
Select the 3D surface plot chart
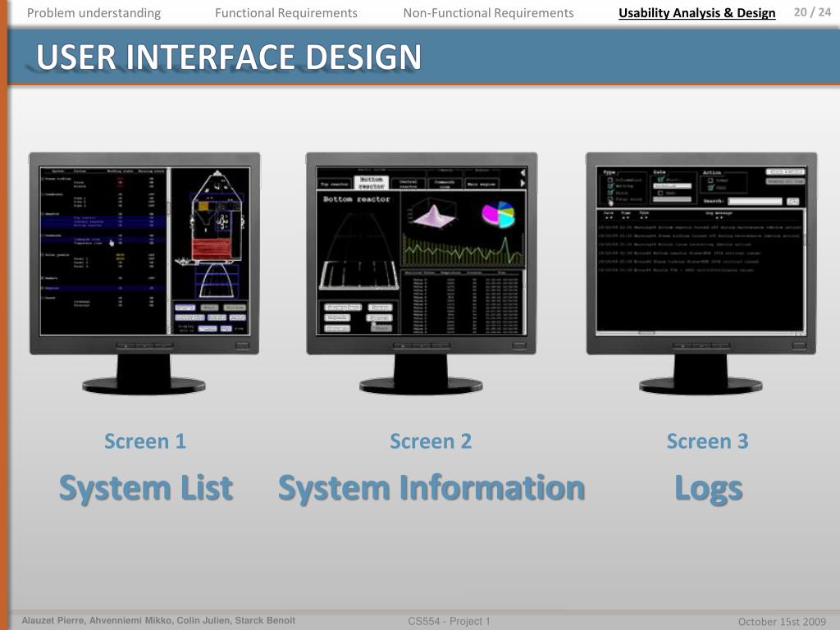433,213
